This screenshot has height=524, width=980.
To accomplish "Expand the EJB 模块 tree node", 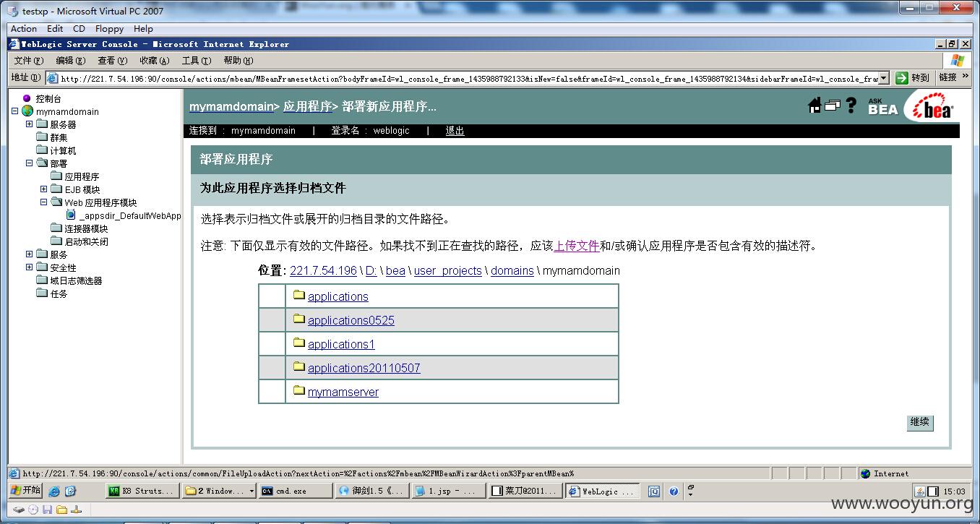I will pos(44,189).
